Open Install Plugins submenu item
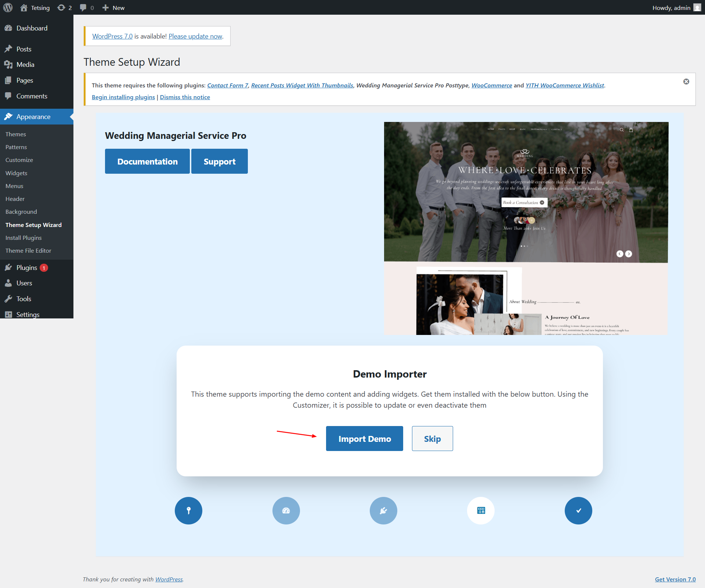Image resolution: width=705 pixels, height=588 pixels. 23,238
